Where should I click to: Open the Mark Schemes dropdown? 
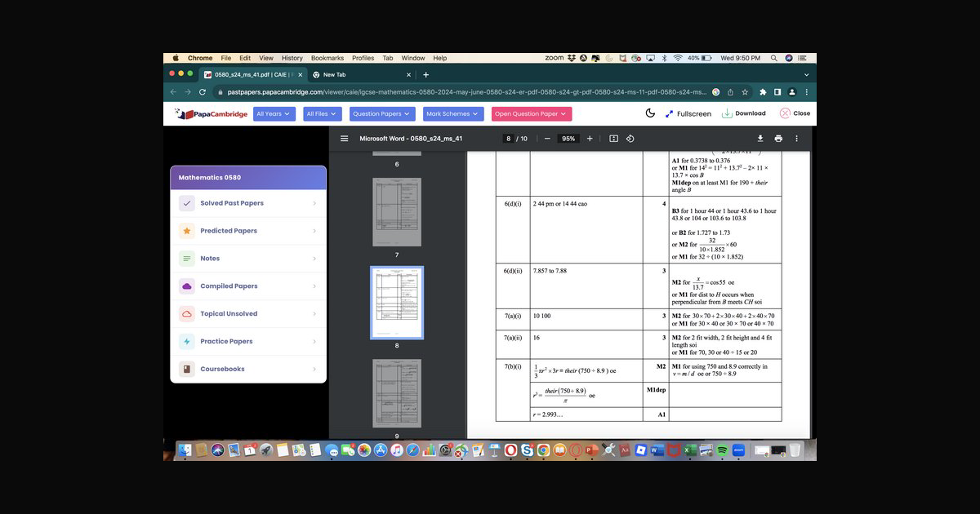coord(452,113)
